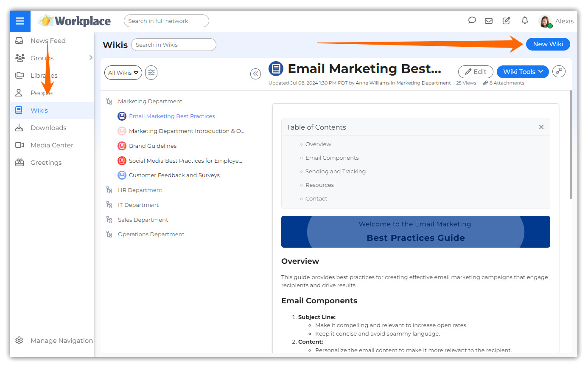Expand the Groups submenu arrow
This screenshot has width=588, height=370.
point(90,58)
